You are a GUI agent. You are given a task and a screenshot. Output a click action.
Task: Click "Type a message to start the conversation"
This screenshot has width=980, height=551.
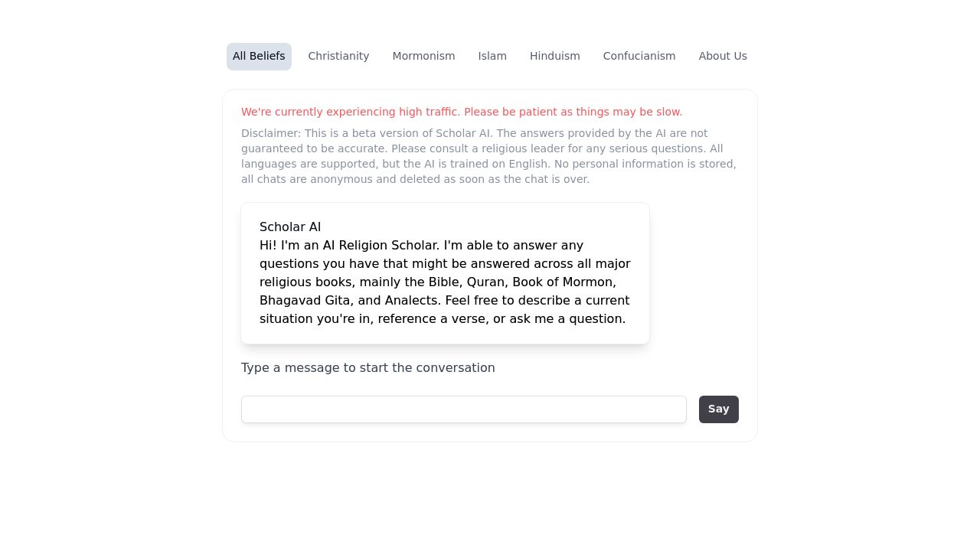pos(368,368)
